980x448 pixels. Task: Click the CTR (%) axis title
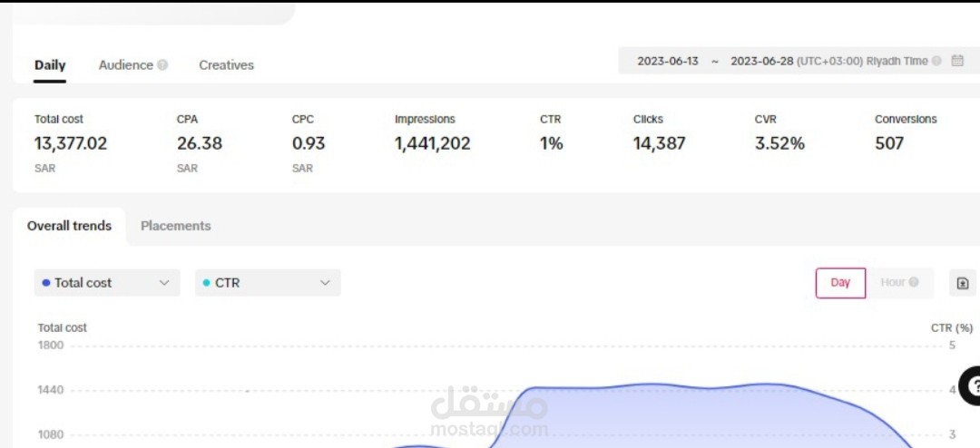click(952, 328)
